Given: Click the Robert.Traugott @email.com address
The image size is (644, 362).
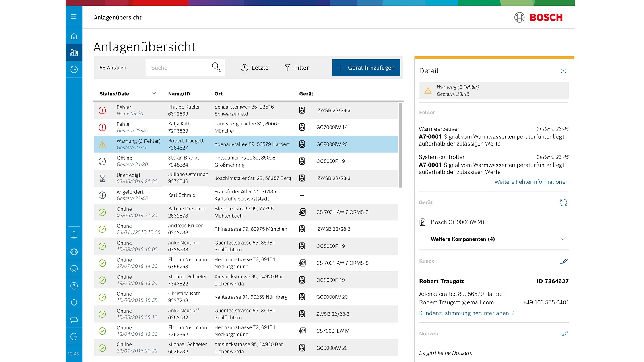Looking at the screenshot, I should tap(456, 302).
